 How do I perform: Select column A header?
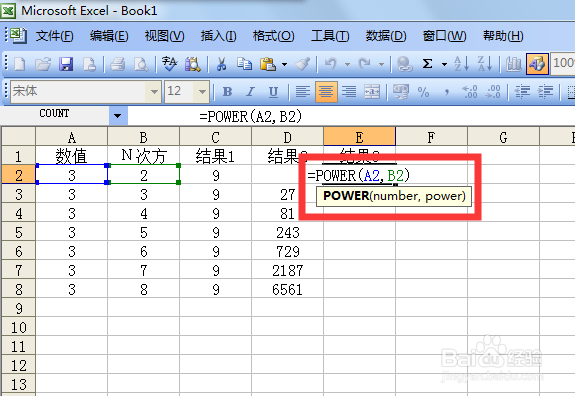[72, 137]
